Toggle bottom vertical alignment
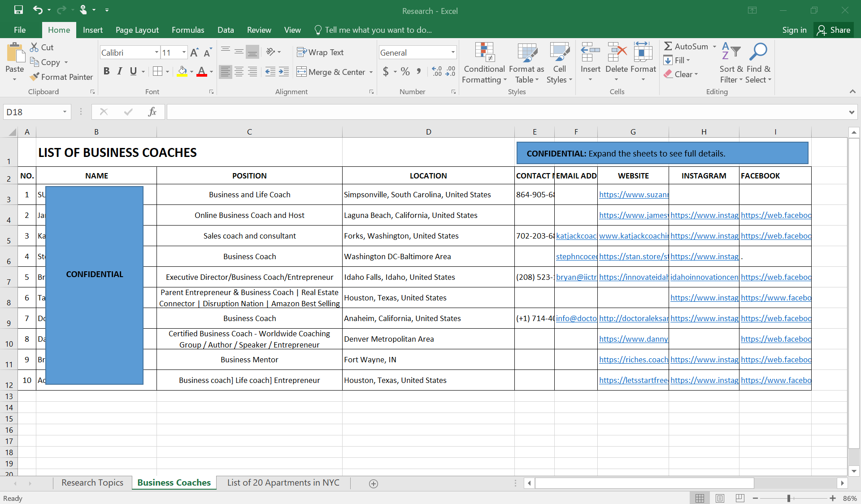 point(252,52)
